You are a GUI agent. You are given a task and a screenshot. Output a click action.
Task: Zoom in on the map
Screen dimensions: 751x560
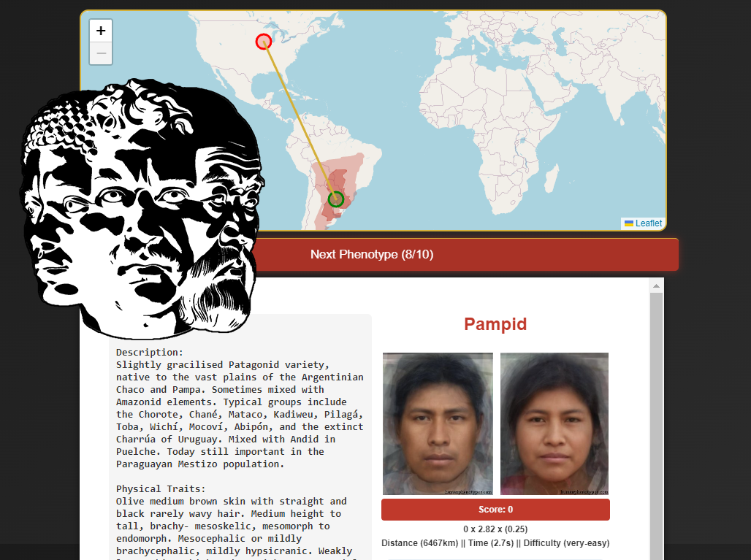(101, 31)
